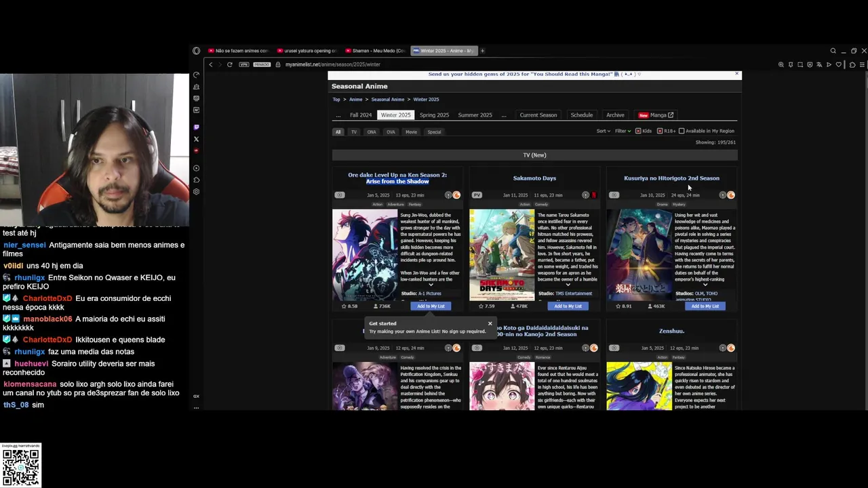This screenshot has height=488, width=868.
Task: Click Crunchyroll icon on Kusuriya no Hitorigoto card
Action: (731, 195)
